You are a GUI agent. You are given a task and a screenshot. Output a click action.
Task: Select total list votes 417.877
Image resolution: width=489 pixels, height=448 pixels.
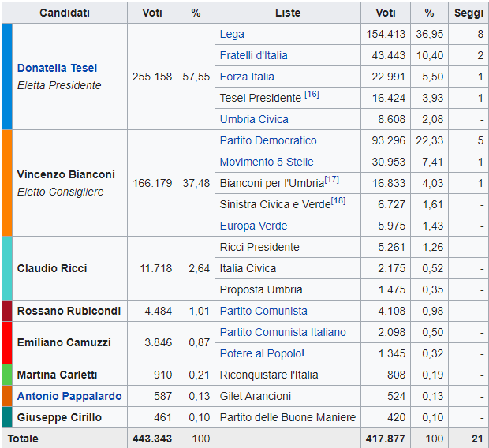(386, 439)
